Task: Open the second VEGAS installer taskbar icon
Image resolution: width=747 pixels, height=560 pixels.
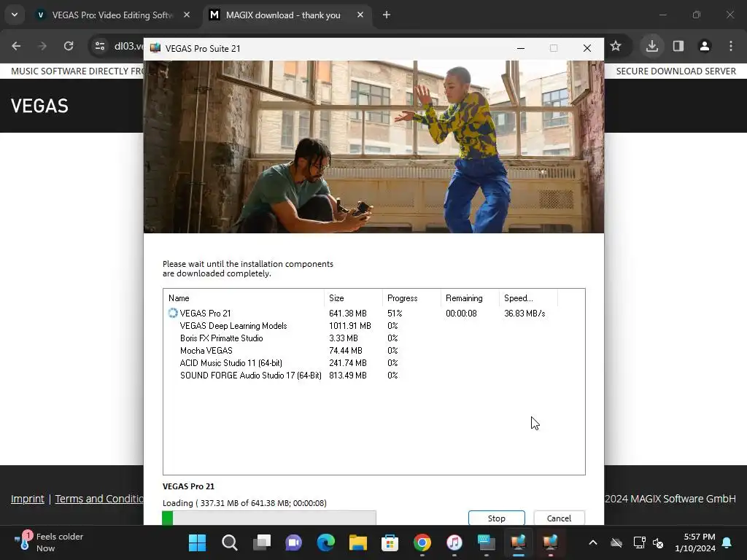Action: 550,542
